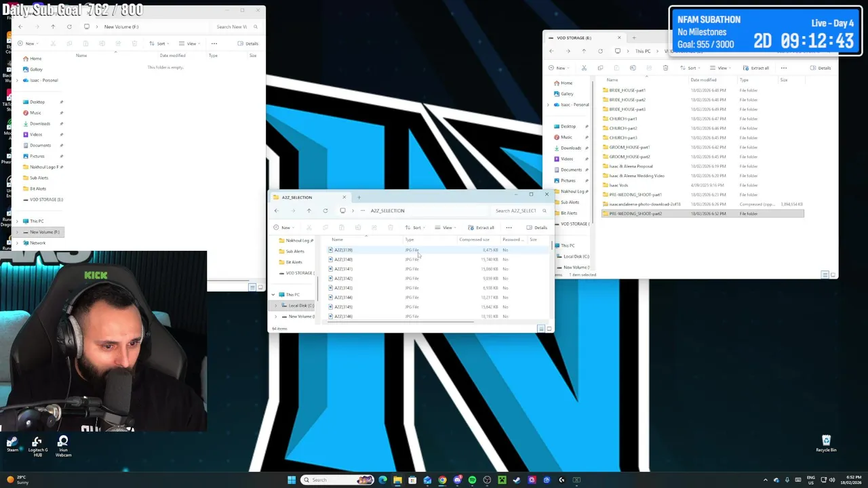Open Videos in VOD STORAGE window sidebar
The width and height of the screenshot is (868, 488).
pos(567,159)
